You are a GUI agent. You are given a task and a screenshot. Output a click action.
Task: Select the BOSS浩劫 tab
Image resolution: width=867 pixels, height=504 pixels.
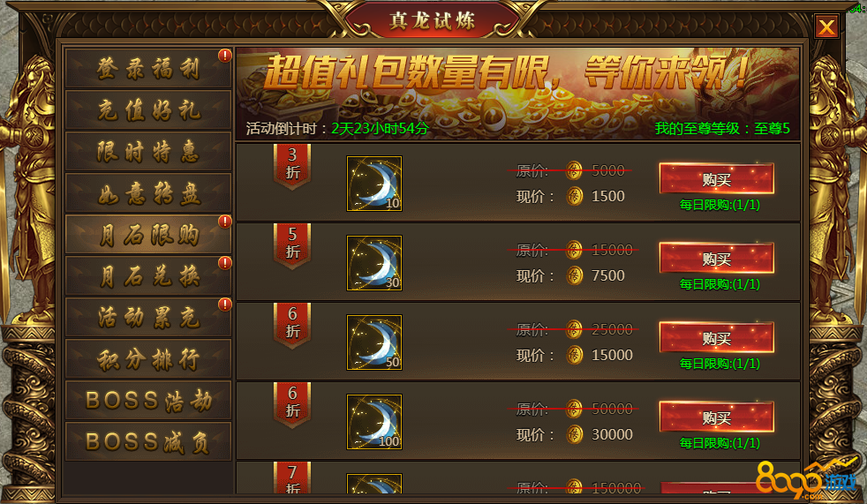click(148, 401)
